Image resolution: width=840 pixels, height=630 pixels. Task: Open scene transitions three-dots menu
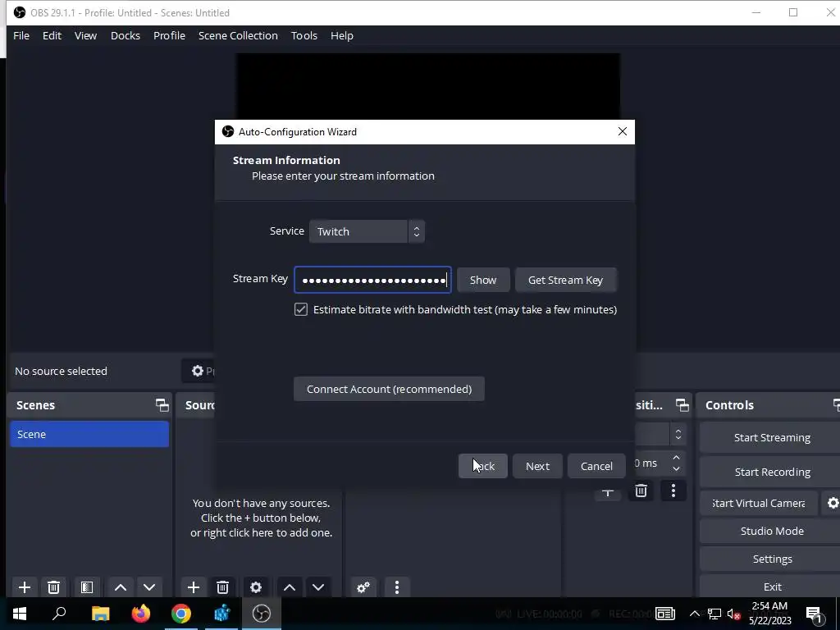[673, 491]
